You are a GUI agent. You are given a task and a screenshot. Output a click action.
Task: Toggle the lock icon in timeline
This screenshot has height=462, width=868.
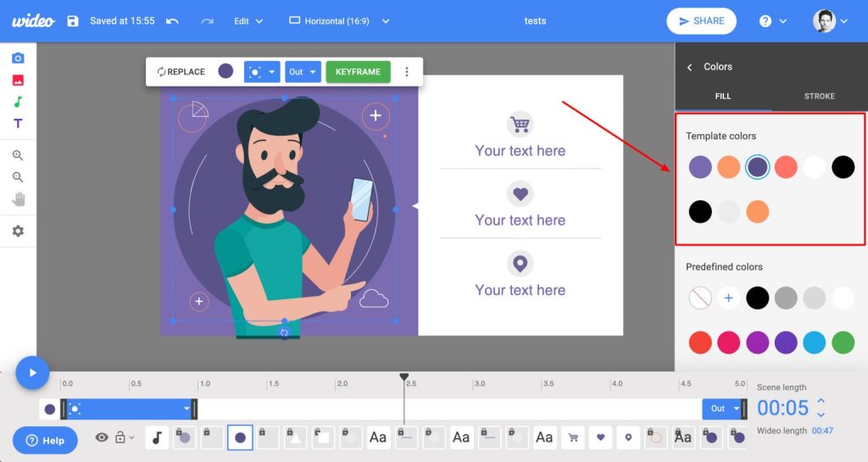pyautogui.click(x=120, y=437)
